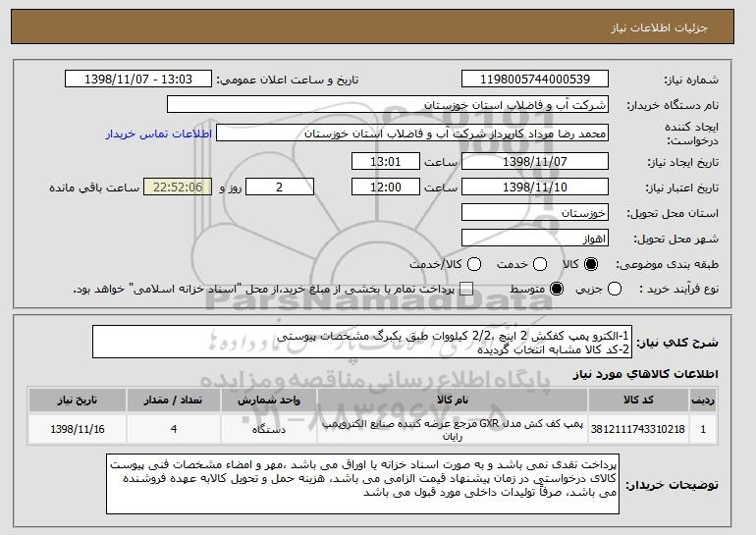Click the need date cell 1398/11/16
The width and height of the screenshot is (756, 535).
pos(78,429)
